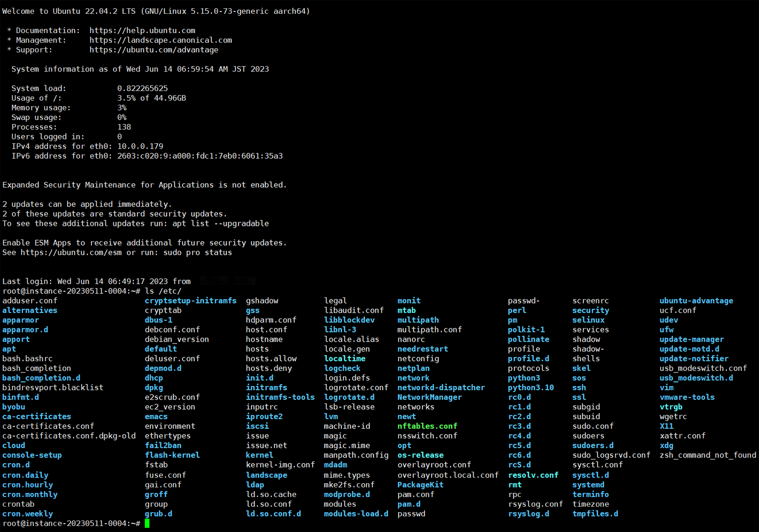Click the gshadow file name
The width and height of the screenshot is (759, 532).
point(262,301)
